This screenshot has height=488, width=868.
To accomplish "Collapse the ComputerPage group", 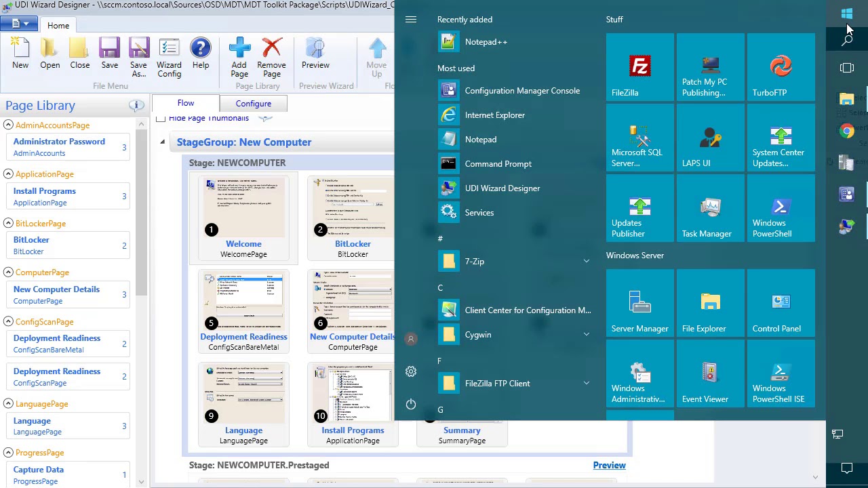I will [x=8, y=272].
